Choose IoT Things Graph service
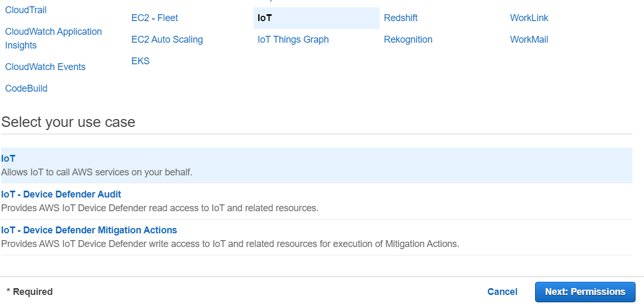 point(293,40)
